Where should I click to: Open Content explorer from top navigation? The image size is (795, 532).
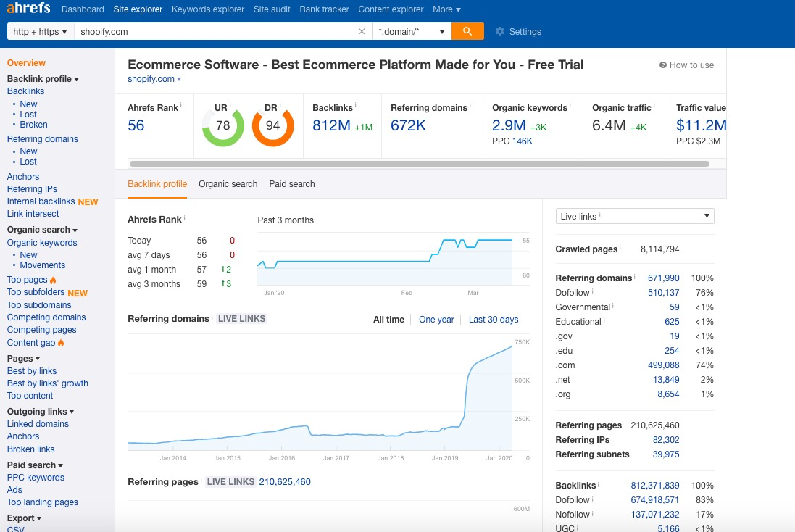click(391, 9)
